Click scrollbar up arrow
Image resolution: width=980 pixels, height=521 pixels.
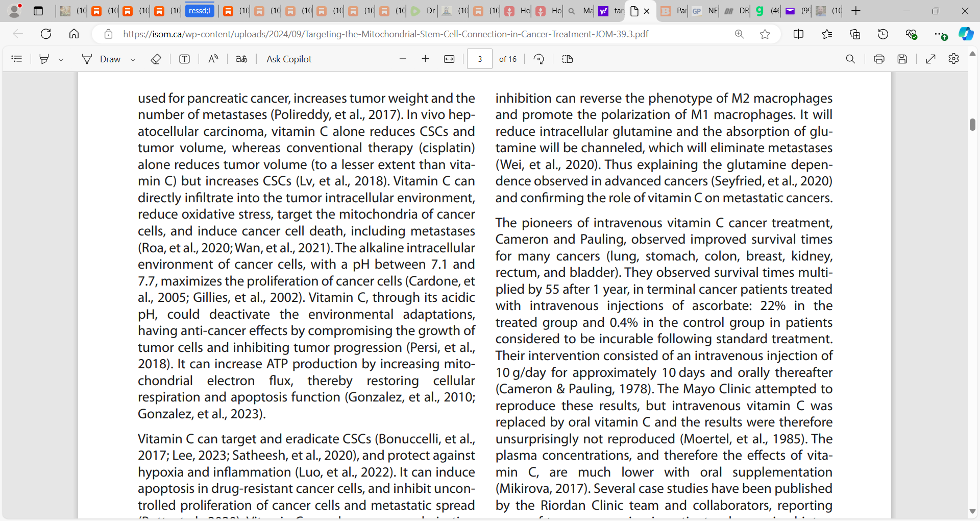(x=973, y=54)
